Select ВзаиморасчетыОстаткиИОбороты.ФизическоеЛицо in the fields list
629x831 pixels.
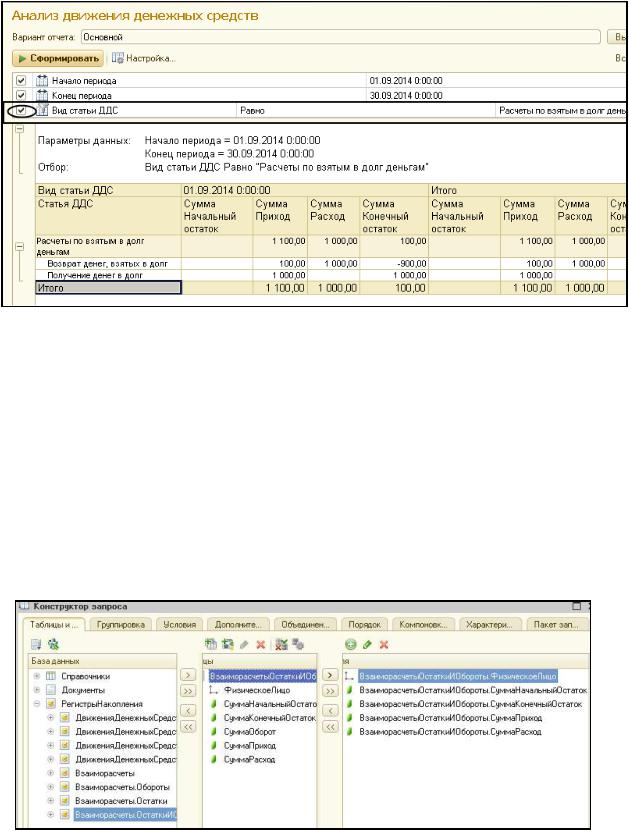click(x=458, y=676)
